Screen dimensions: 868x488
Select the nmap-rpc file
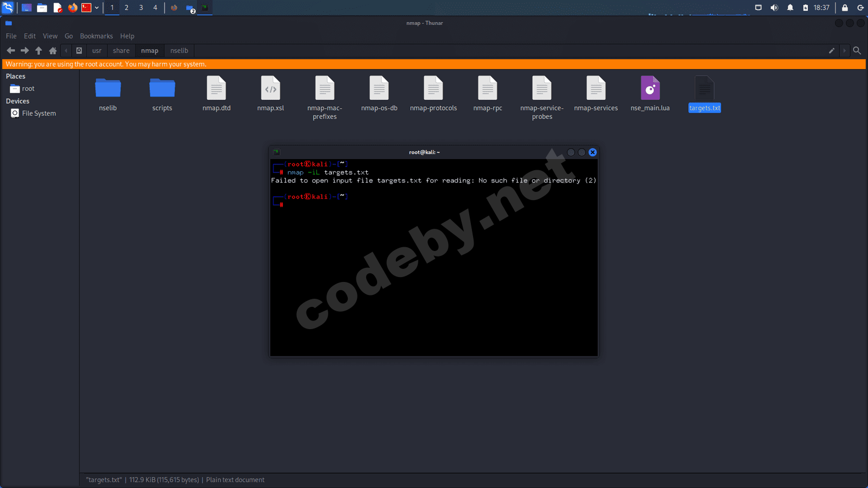pyautogui.click(x=488, y=94)
